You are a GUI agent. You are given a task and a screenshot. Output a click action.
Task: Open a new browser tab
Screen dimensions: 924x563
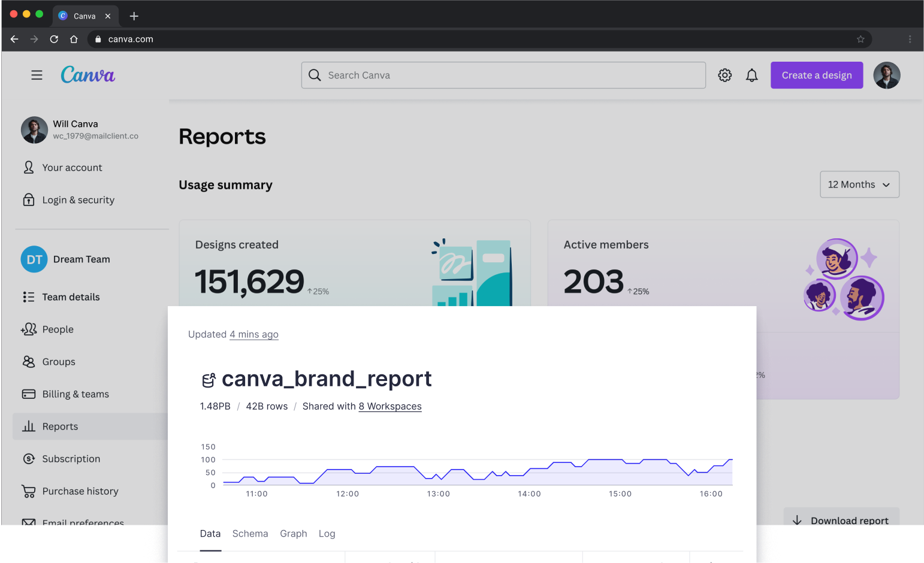pyautogui.click(x=134, y=16)
